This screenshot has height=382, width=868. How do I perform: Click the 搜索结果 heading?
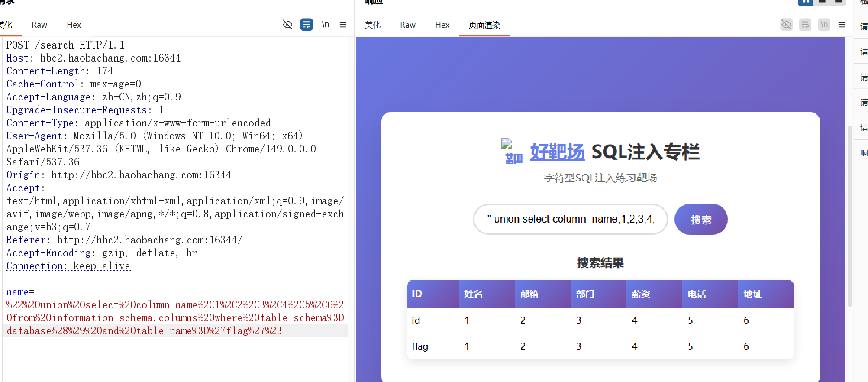pyautogui.click(x=600, y=262)
